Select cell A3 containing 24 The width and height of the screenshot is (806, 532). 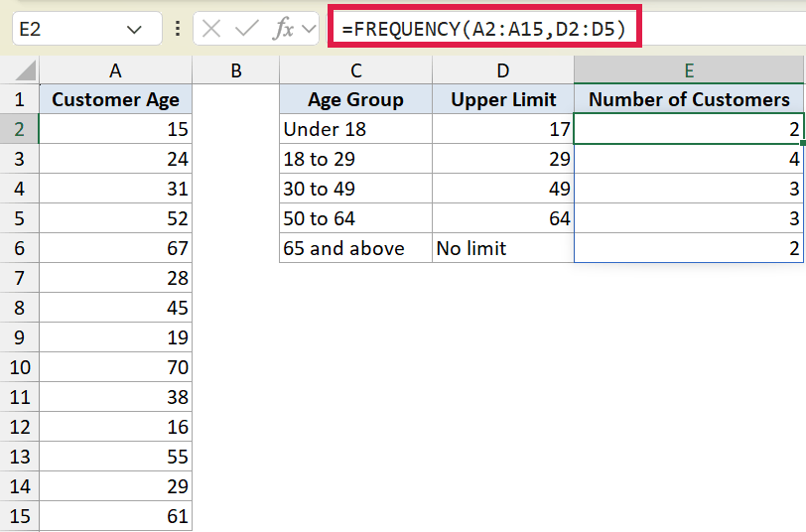pos(116,159)
